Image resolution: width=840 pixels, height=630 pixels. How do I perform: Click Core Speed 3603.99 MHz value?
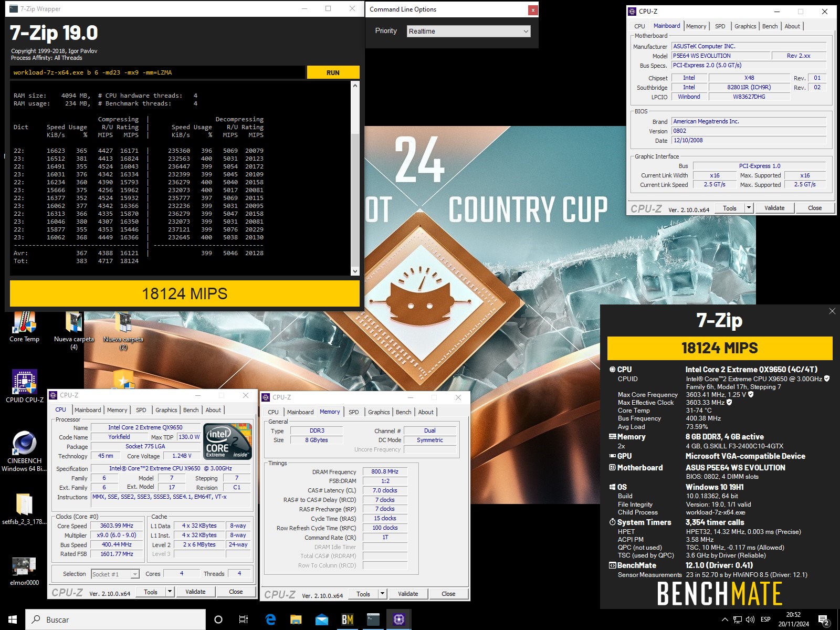click(117, 526)
